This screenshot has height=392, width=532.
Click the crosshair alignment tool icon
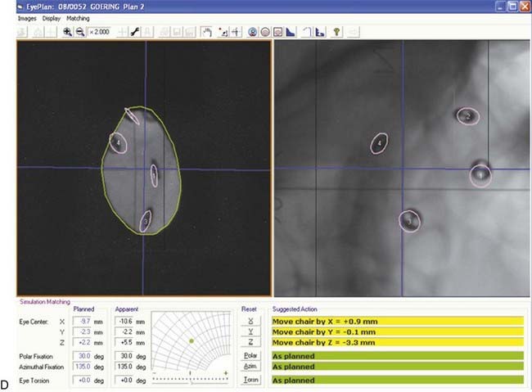(236, 30)
